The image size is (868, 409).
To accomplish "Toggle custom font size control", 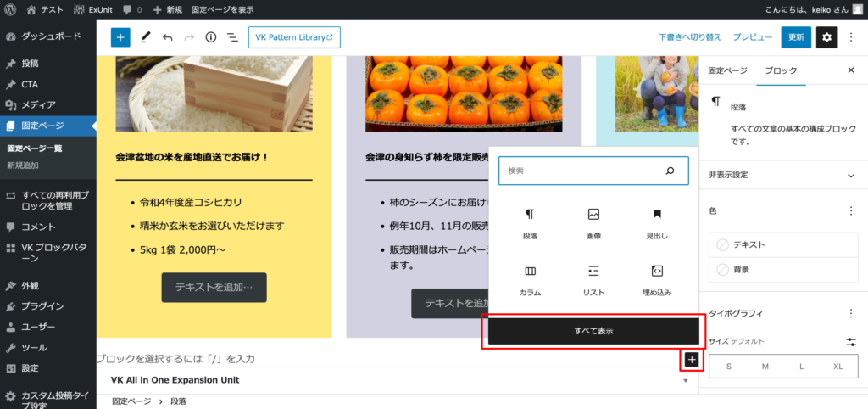I will [851, 342].
